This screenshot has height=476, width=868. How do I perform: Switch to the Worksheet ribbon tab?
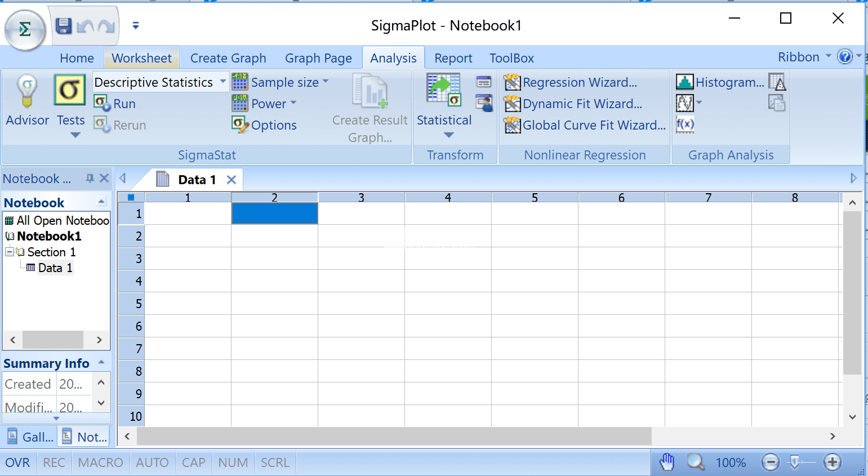[141, 58]
